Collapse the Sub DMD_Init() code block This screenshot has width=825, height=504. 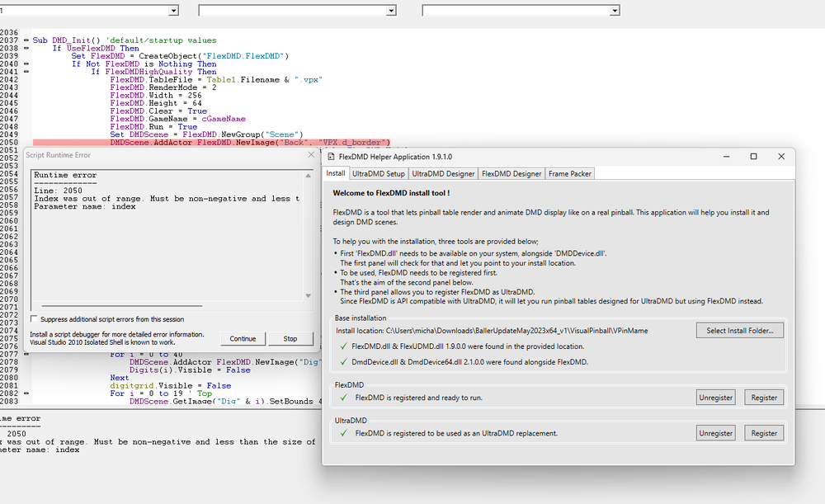[26, 40]
